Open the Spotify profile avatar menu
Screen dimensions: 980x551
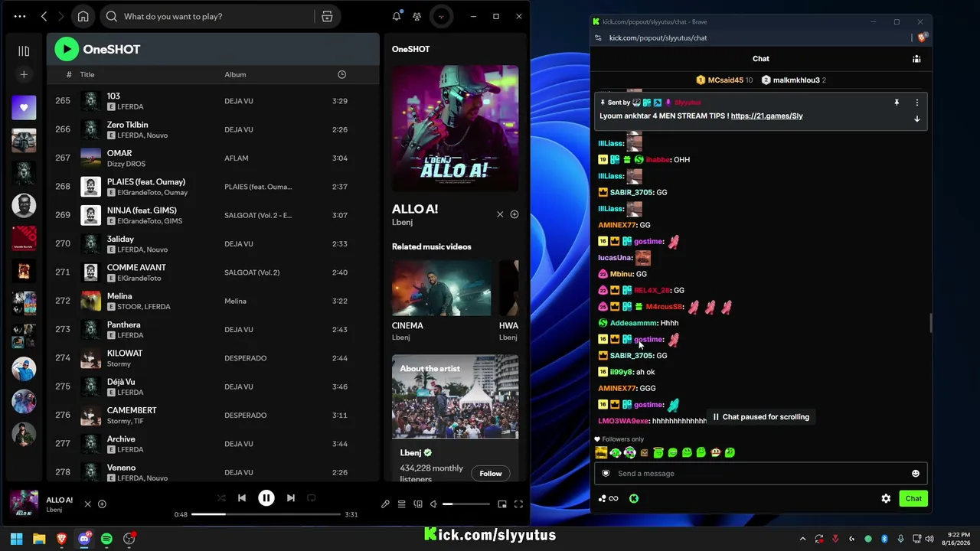(440, 16)
